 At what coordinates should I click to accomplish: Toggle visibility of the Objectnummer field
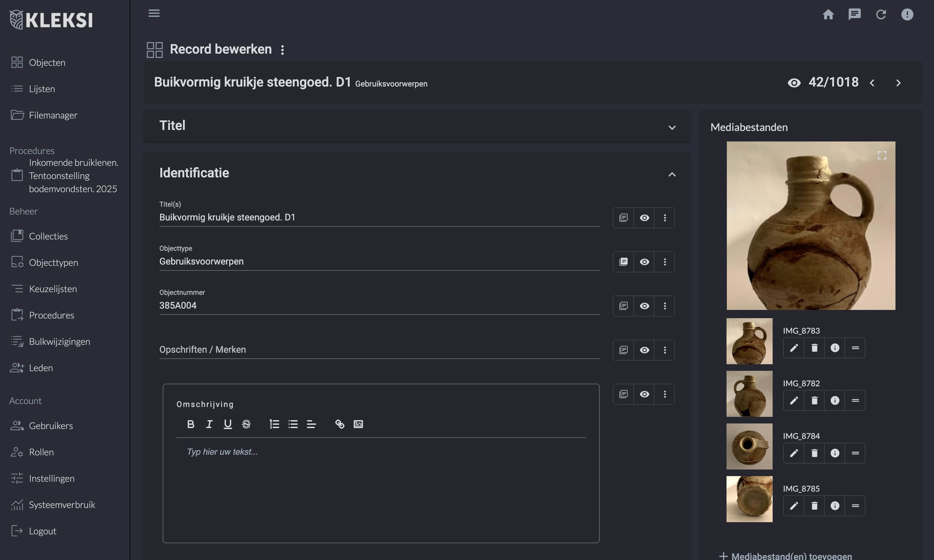[x=644, y=306]
